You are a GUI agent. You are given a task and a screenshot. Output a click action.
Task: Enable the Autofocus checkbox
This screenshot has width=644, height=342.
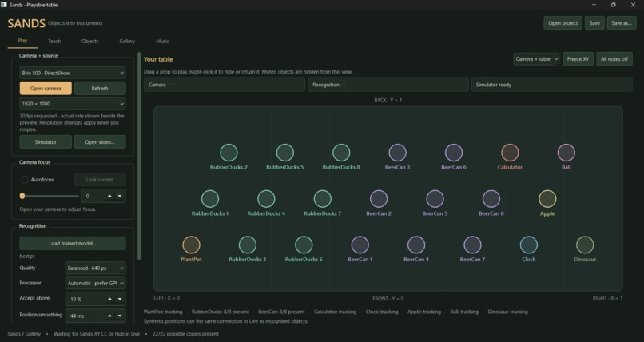25,180
